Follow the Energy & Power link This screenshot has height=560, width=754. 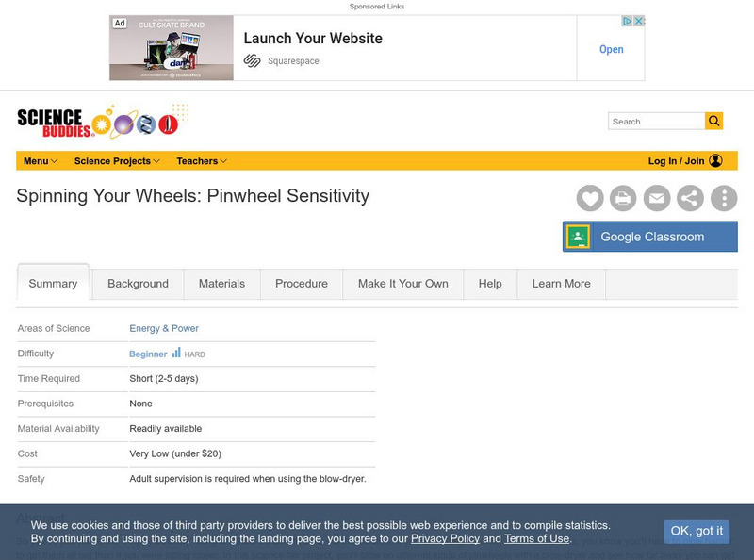tap(164, 329)
